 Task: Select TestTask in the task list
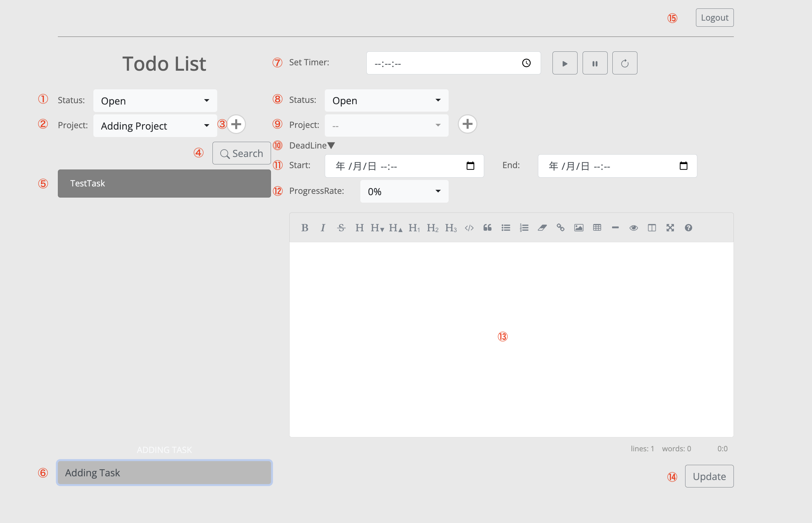[164, 183]
